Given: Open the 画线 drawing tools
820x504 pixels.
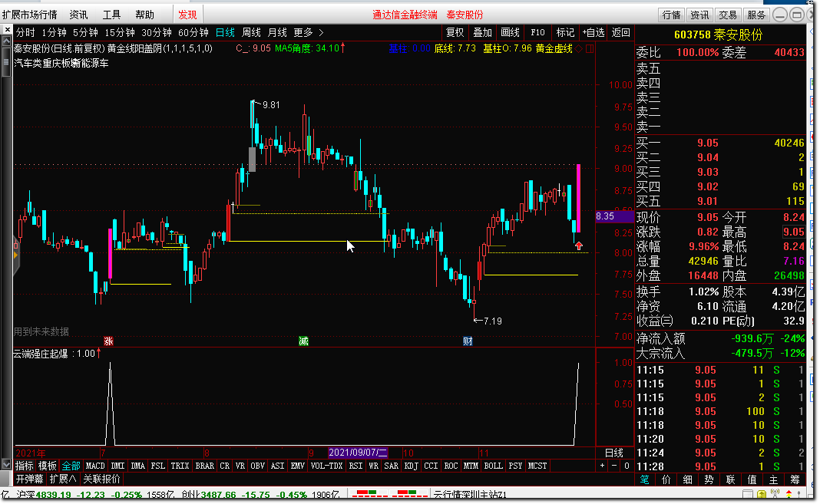Looking at the screenshot, I should point(510,32).
